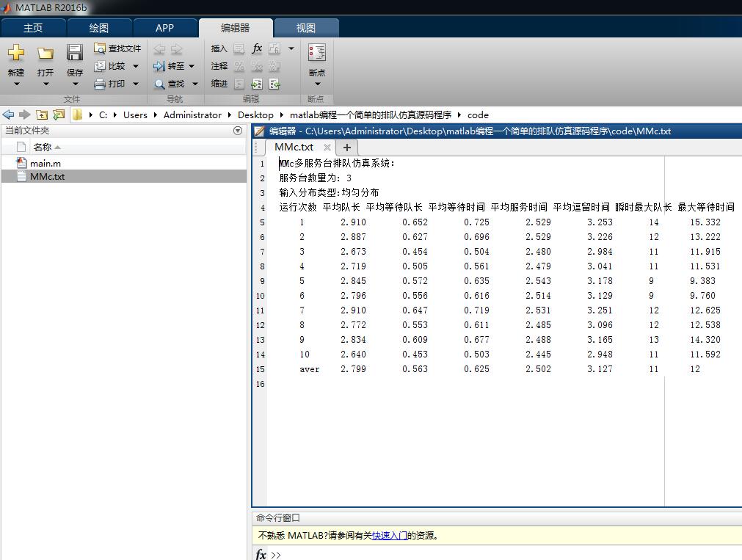This screenshot has width=742, height=560.
Task: Click the 保存 (Save) floppy disk icon
Action: pos(75,53)
